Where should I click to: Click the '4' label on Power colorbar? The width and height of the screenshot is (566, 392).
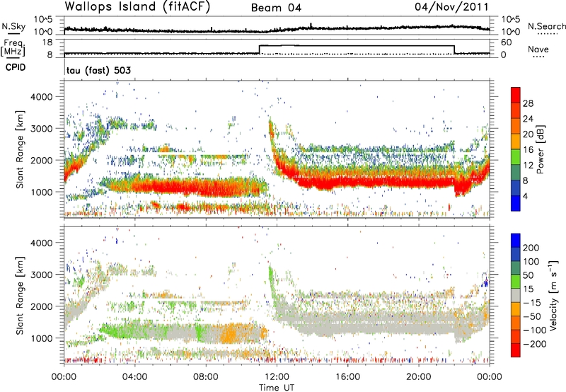click(525, 196)
